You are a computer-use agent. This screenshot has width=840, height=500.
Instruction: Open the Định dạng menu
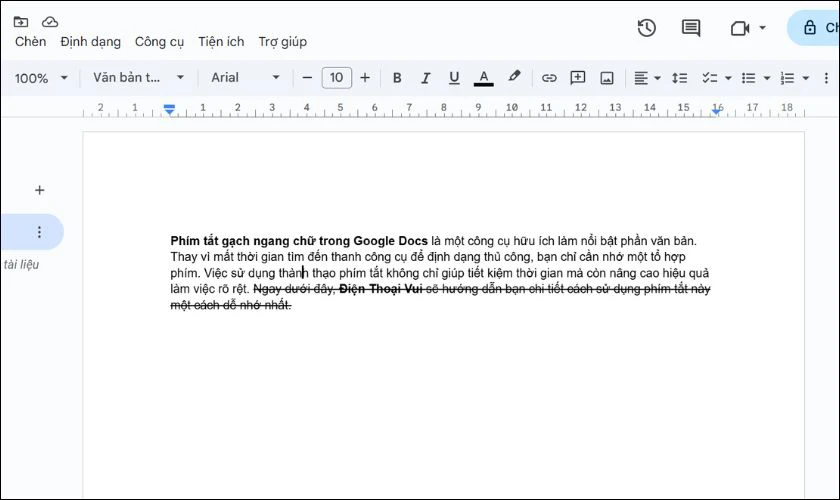(x=91, y=42)
